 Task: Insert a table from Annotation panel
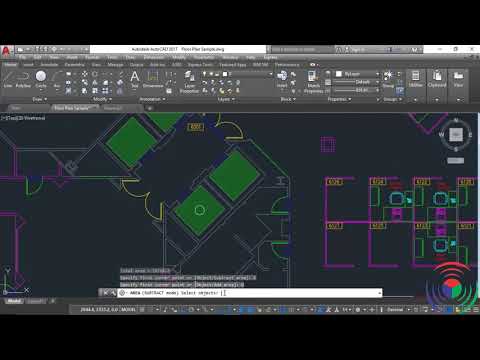169,91
